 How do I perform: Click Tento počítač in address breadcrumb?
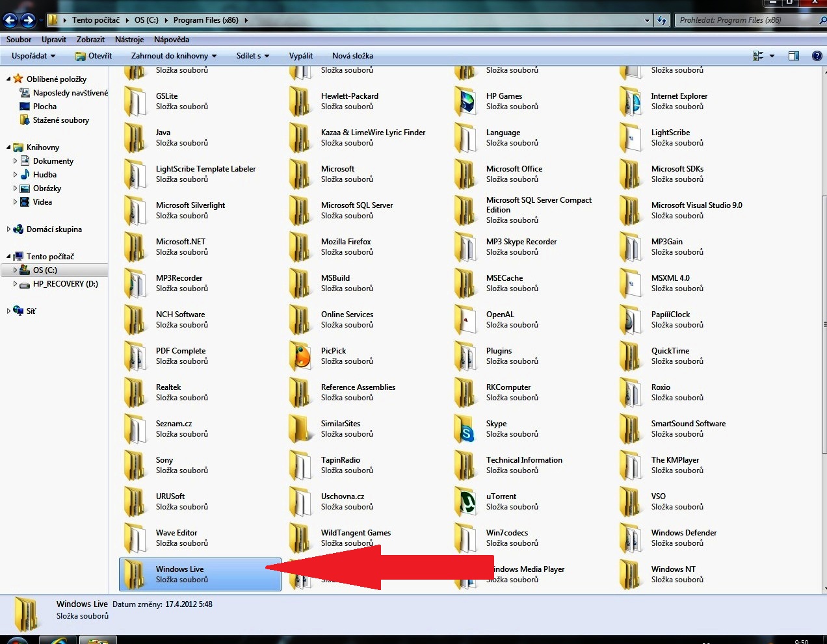[96, 20]
